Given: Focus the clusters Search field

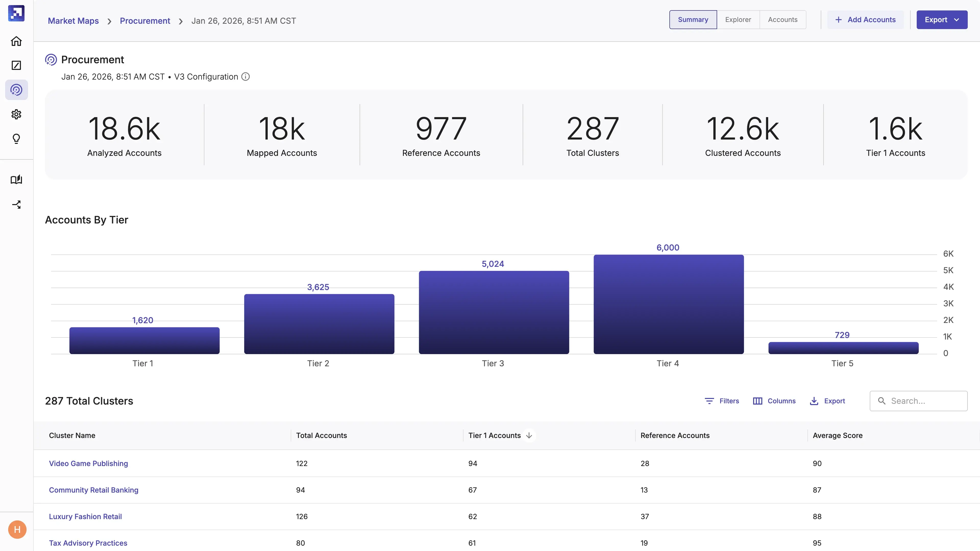Looking at the screenshot, I should tap(924, 401).
